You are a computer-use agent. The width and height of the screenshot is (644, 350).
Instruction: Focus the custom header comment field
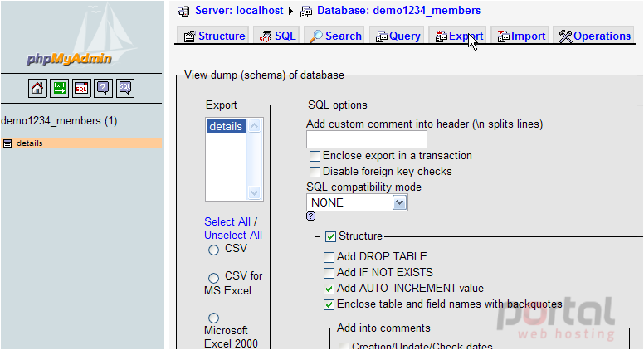coord(367,139)
